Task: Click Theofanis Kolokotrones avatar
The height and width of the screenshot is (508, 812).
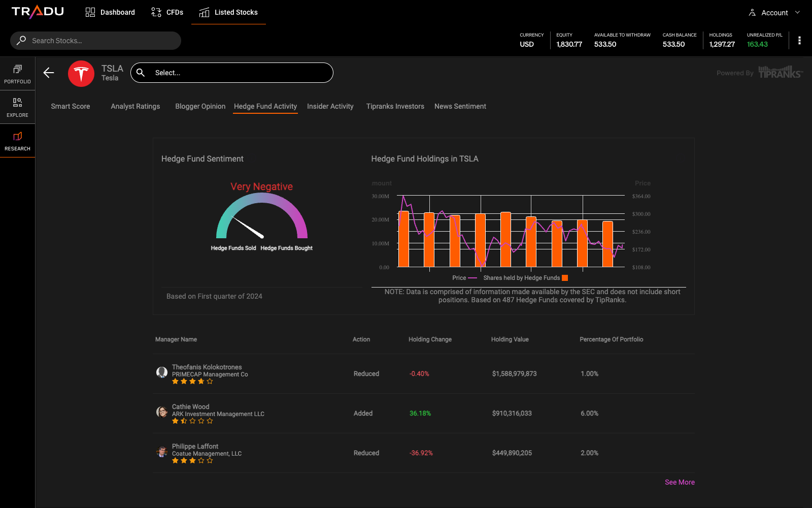Action: [x=162, y=372]
